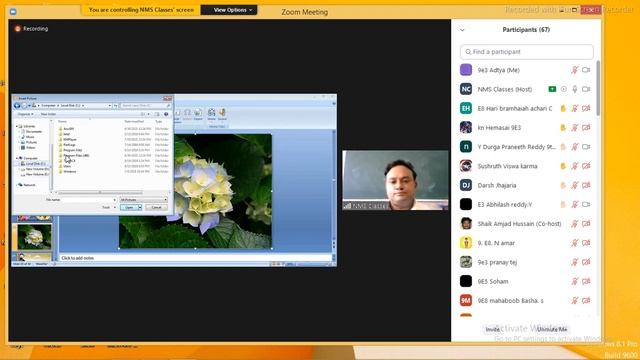Screen dimensions: 640x360
Task: Click the help icon in the file dialog toolbar
Action: click(166, 114)
